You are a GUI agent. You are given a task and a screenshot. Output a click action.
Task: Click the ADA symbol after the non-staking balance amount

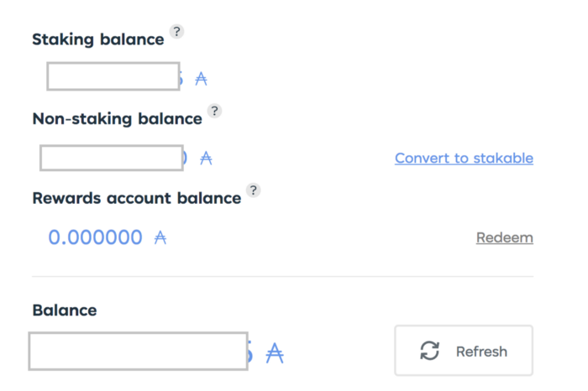click(x=206, y=158)
